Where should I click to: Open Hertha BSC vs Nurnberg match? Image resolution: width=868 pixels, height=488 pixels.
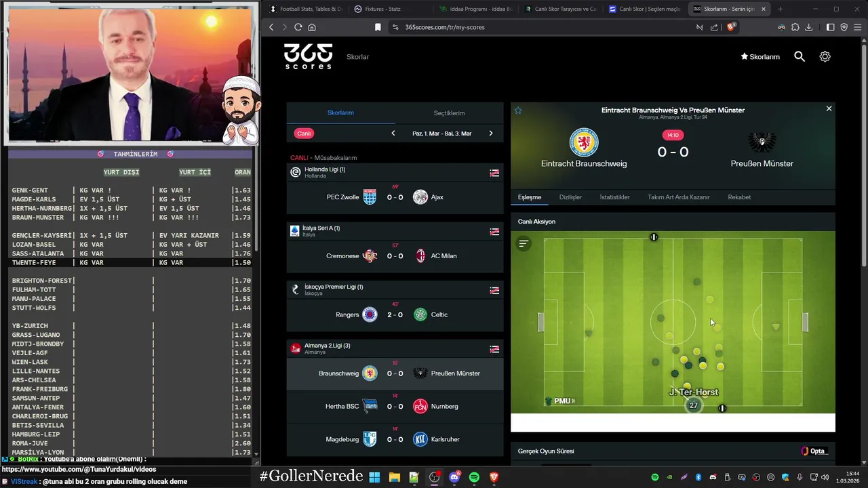tap(395, 406)
